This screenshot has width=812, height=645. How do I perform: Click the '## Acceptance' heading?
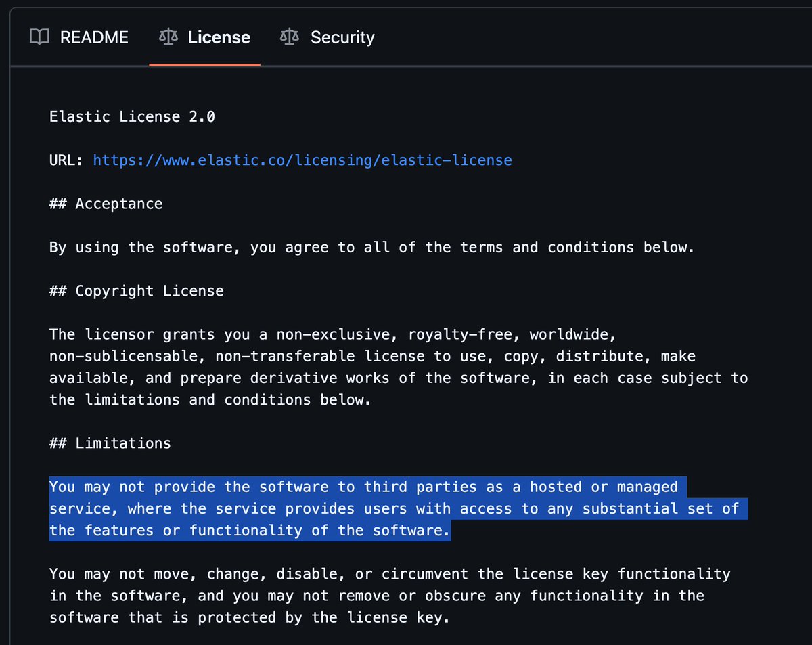(106, 204)
